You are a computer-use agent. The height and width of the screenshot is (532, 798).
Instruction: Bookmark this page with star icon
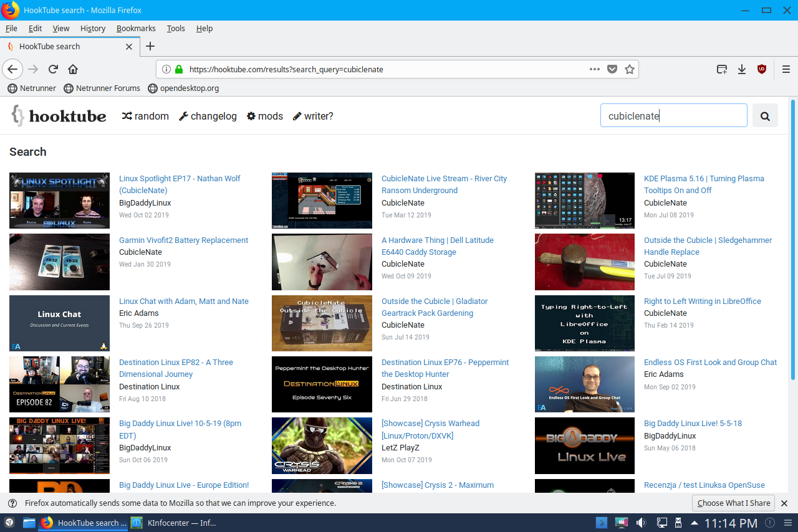(630, 69)
